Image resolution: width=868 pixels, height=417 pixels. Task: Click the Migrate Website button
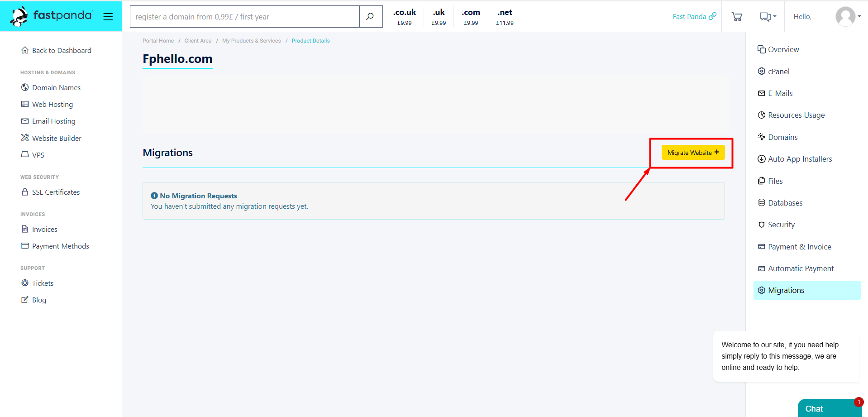click(x=692, y=153)
